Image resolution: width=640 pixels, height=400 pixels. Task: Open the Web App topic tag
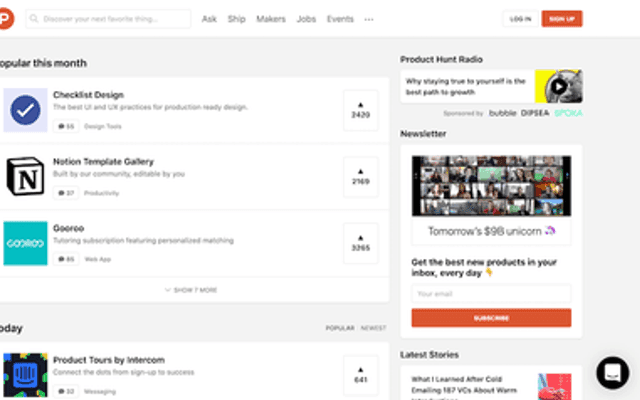98,259
